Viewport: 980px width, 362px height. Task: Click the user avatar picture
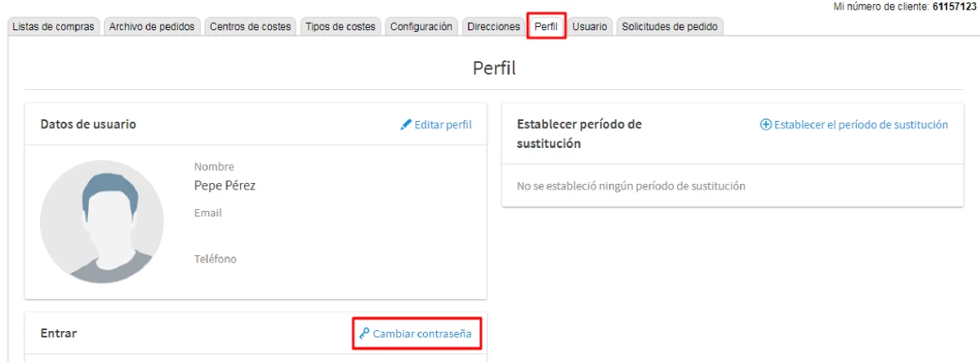click(x=96, y=221)
